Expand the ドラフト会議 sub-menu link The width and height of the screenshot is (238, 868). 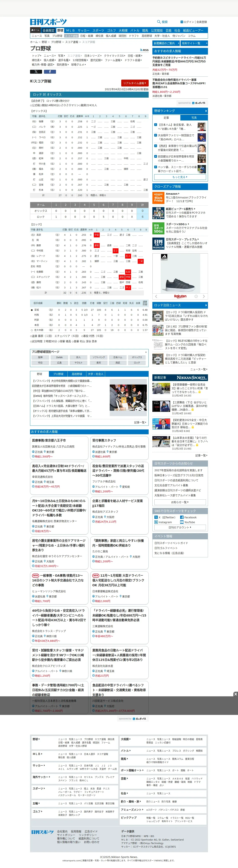[133, 60]
